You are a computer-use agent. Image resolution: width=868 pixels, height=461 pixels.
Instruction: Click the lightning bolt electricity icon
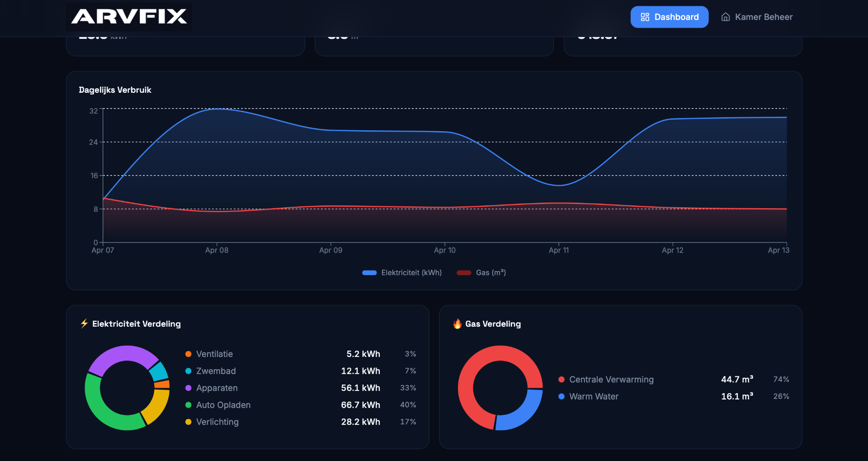pyautogui.click(x=84, y=323)
